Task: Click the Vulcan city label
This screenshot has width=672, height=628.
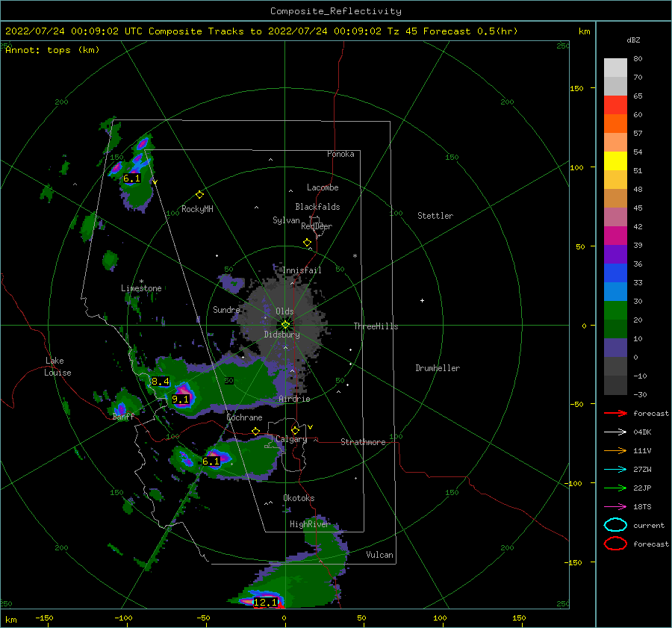Action: [x=380, y=555]
